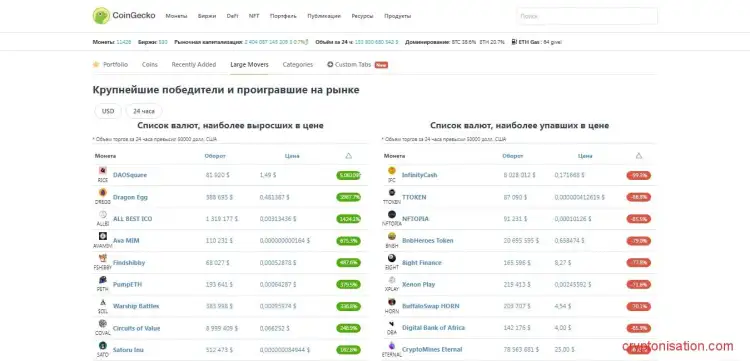This screenshot has width=750, height=361.
Task: Click the 8ight Finance coin icon
Action: (392, 258)
